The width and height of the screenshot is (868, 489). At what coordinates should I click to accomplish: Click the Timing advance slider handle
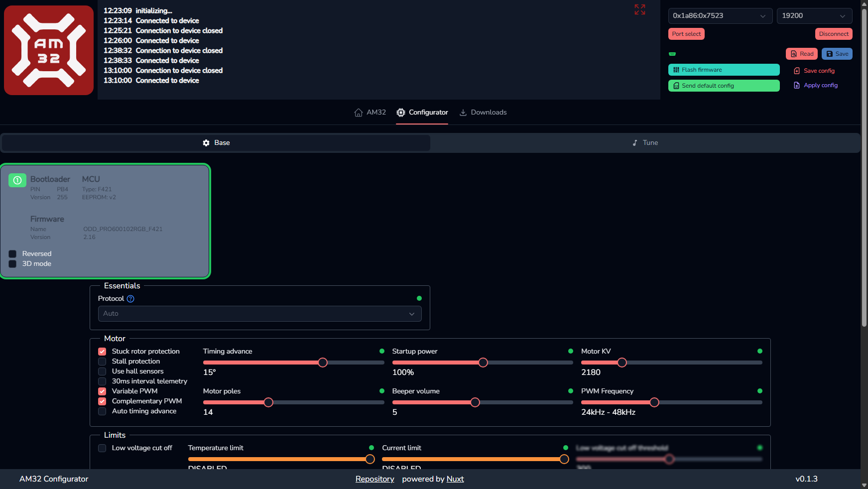(323, 363)
